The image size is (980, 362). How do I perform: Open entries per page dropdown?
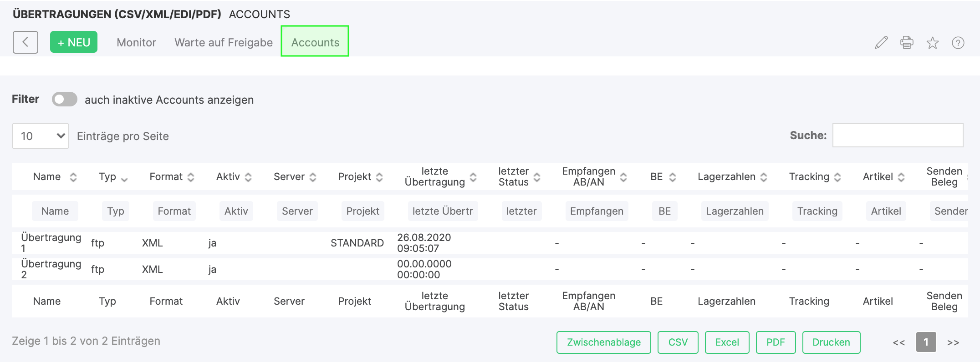tap(41, 136)
